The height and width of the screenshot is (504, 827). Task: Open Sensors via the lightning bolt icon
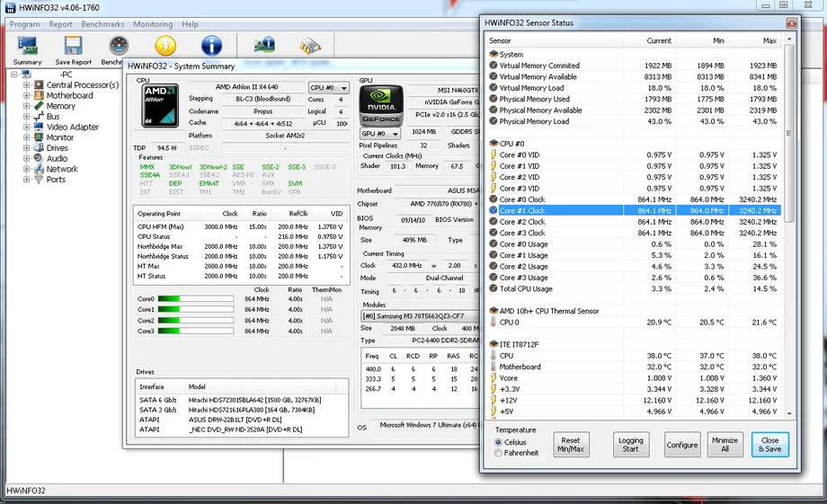pos(165,45)
